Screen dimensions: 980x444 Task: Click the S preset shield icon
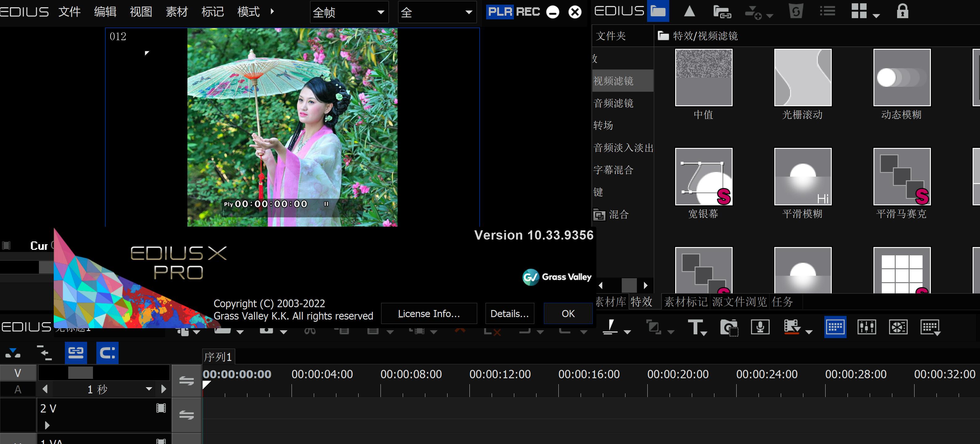pyautogui.click(x=796, y=11)
